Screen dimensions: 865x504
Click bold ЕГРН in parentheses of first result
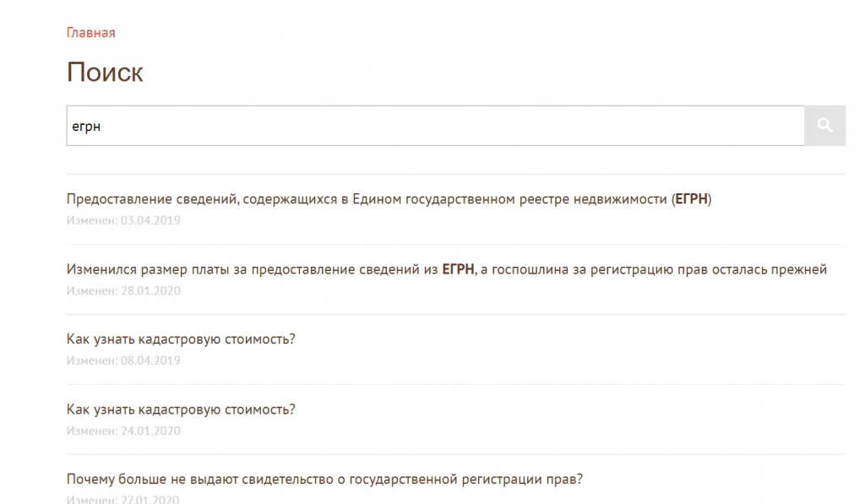click(691, 199)
